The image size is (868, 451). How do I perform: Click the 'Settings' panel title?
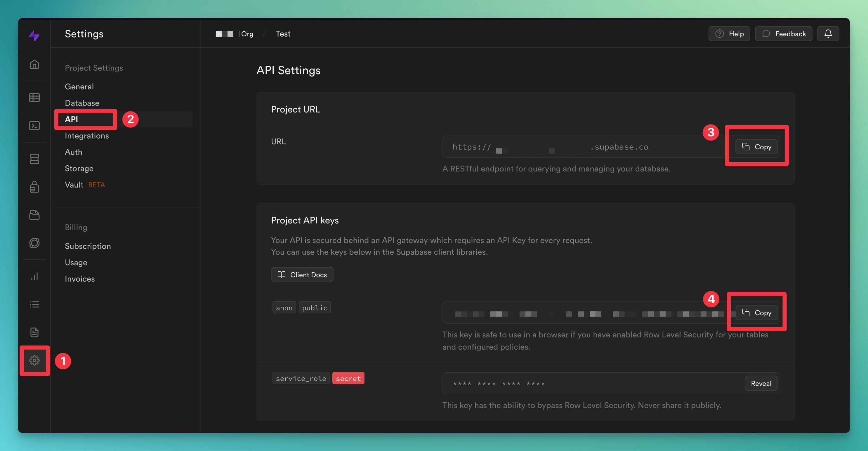(84, 34)
